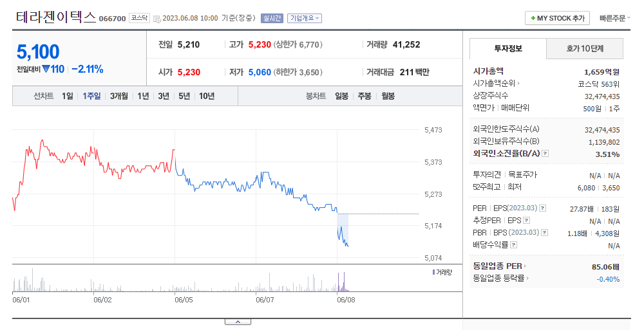Viewport: 644px width, 330px height.
Task: Add stock with MY STOCK 추가 button
Action: click(557, 18)
